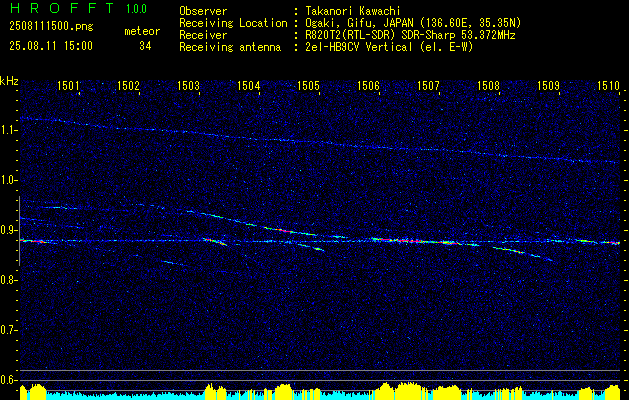This screenshot has height=400, width=629.
Task: Click time marker 1506
Action: tap(369, 85)
